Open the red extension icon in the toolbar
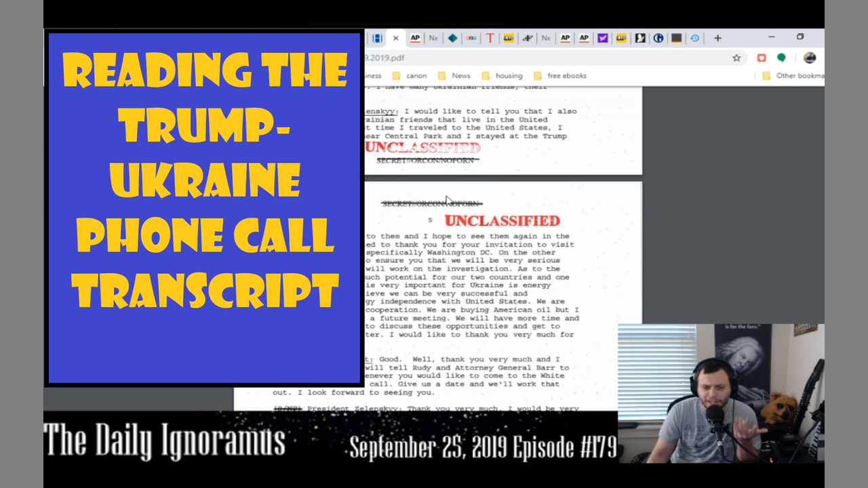Screen dimensions: 868x488 click(762, 58)
